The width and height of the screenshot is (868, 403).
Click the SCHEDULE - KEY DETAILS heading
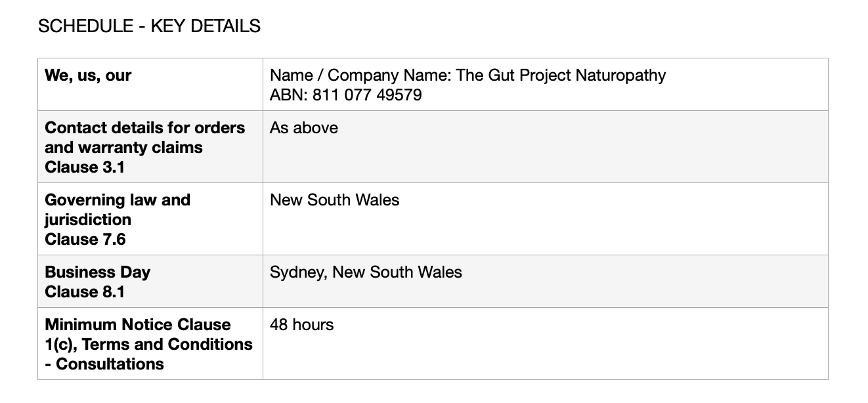coord(149,26)
